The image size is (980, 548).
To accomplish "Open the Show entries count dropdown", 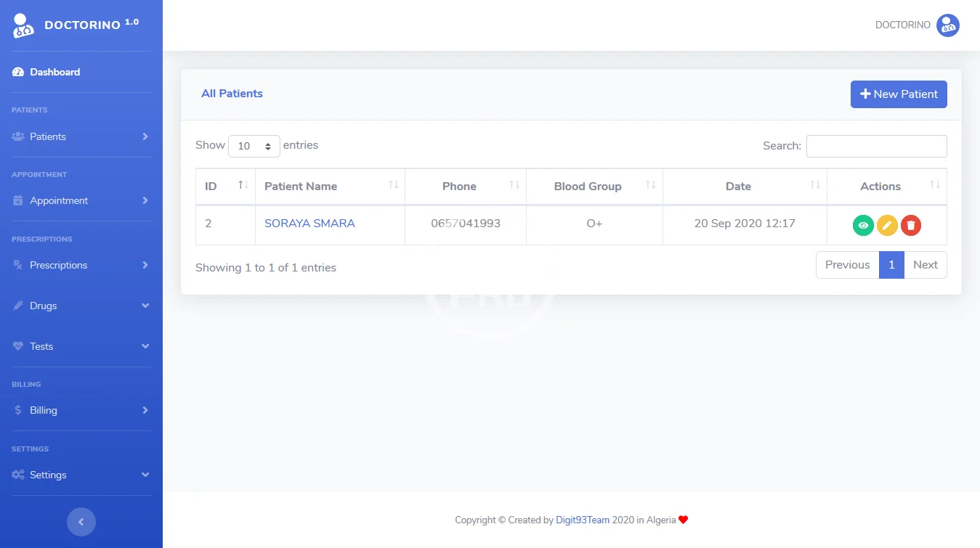I will pos(254,146).
